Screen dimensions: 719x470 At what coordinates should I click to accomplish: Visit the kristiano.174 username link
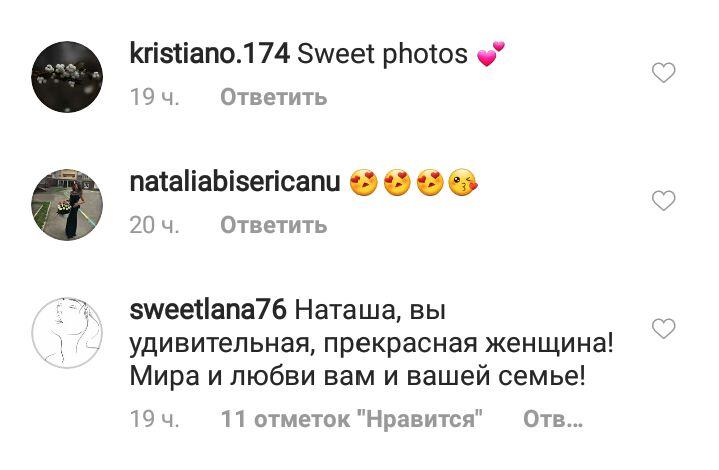[210, 54]
